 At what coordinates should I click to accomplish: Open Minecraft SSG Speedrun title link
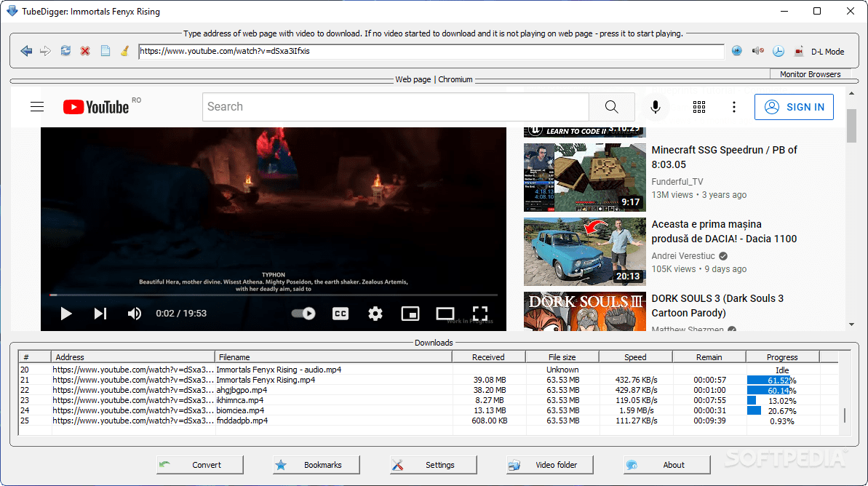[x=724, y=157]
